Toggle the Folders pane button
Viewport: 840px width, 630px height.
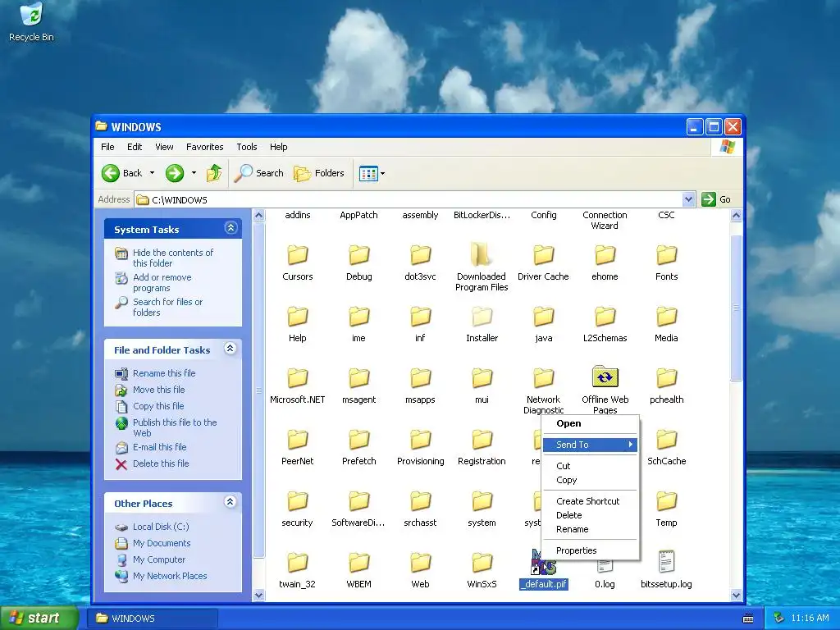coord(319,173)
